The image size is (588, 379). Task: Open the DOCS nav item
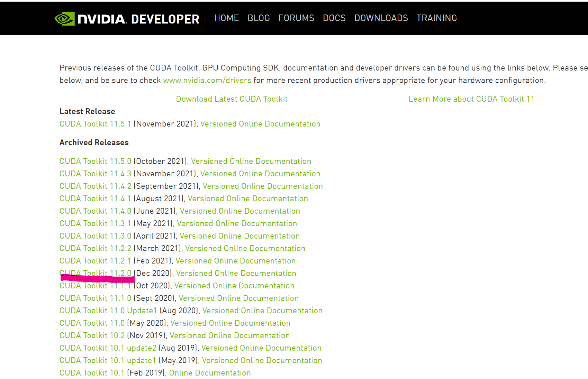point(334,18)
